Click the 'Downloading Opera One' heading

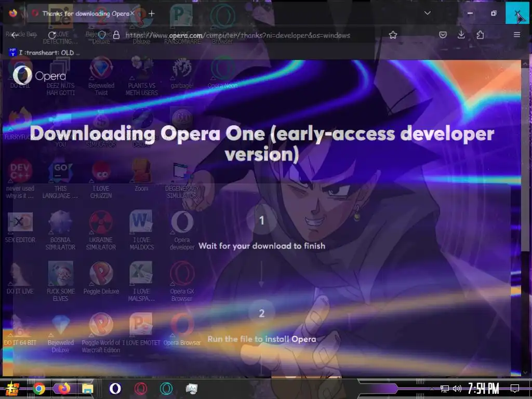262,144
